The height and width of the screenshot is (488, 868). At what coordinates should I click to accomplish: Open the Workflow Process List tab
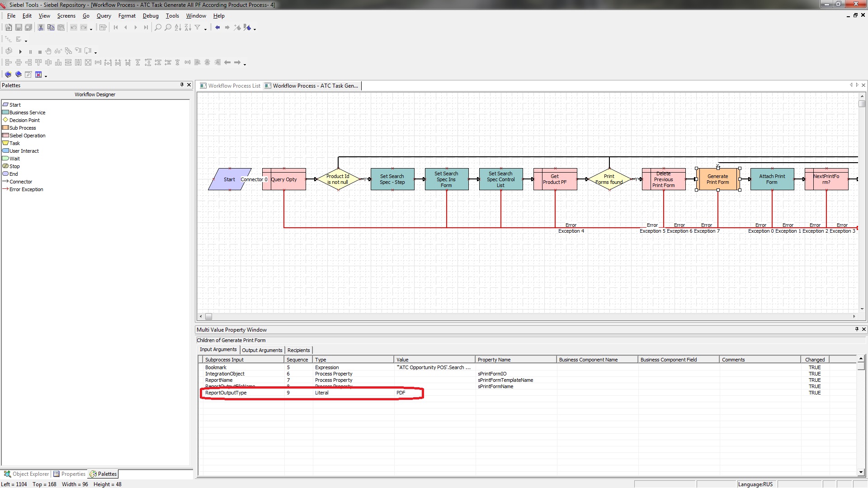click(x=230, y=86)
